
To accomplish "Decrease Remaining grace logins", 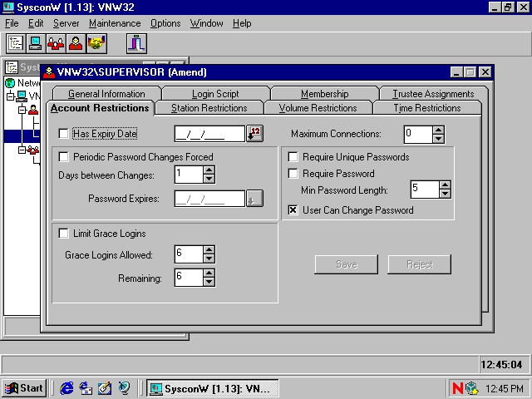I will point(209,282).
